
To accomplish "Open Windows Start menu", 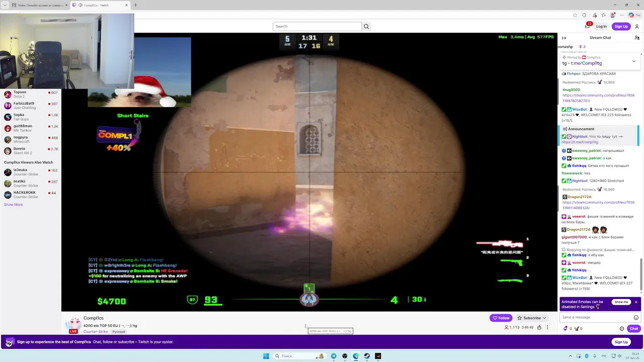I will click(x=266, y=356).
